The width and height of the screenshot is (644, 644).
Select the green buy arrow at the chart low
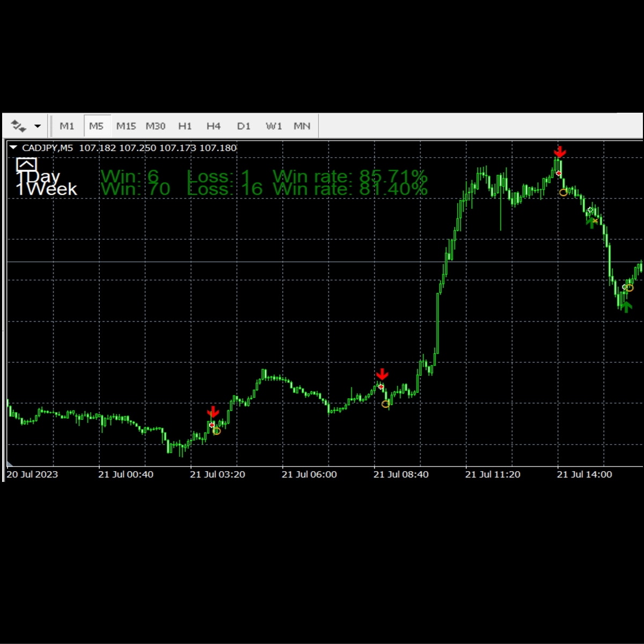(626, 306)
